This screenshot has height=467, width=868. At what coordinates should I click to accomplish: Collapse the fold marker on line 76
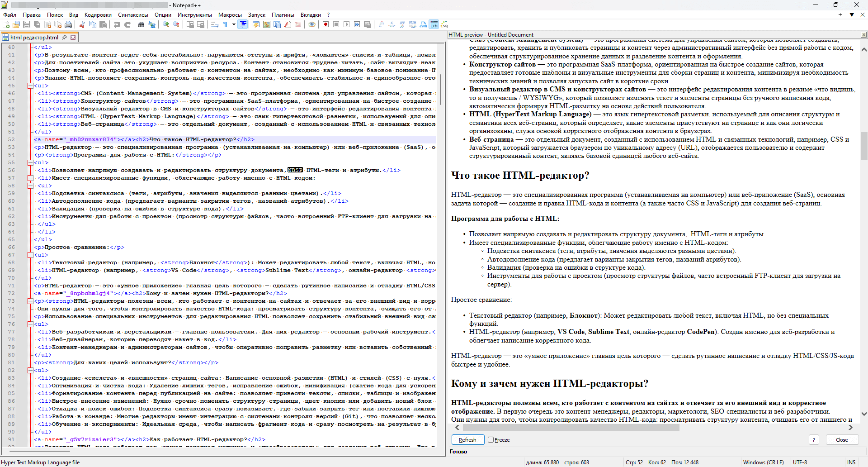[30, 324]
